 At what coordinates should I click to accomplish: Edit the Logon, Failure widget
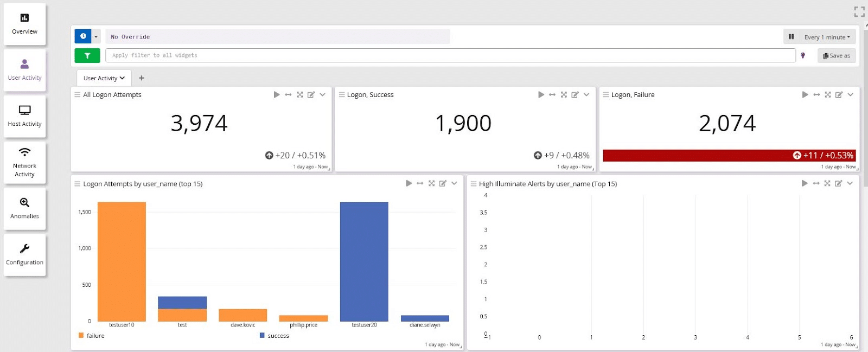tap(839, 94)
